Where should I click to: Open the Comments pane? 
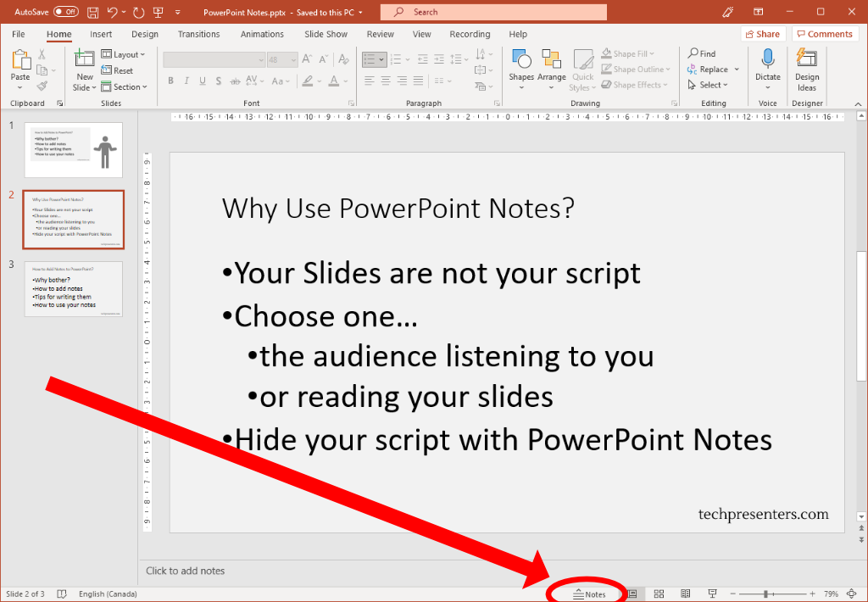click(825, 34)
